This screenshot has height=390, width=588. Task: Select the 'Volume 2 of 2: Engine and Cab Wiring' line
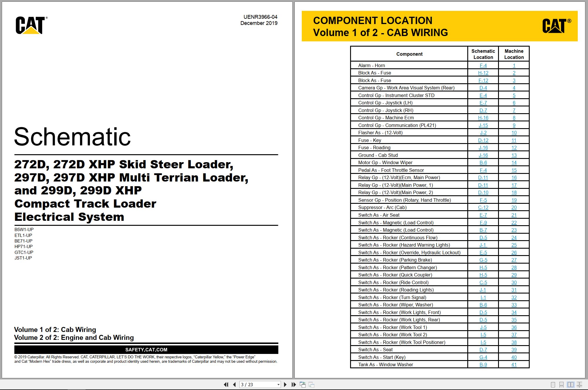pyautogui.click(x=74, y=338)
